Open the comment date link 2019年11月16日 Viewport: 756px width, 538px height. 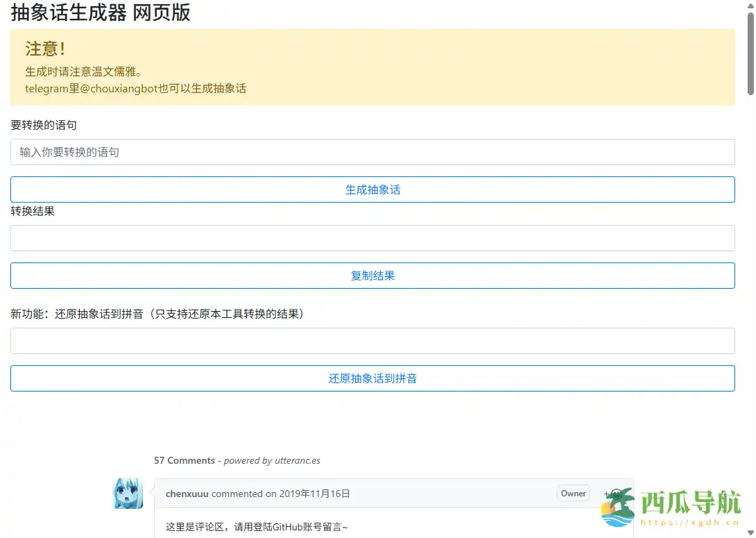[x=313, y=494]
